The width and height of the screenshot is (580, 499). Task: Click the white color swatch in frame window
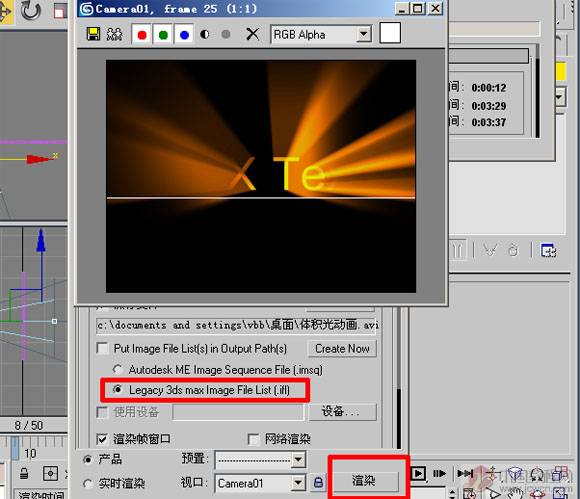pyautogui.click(x=390, y=33)
